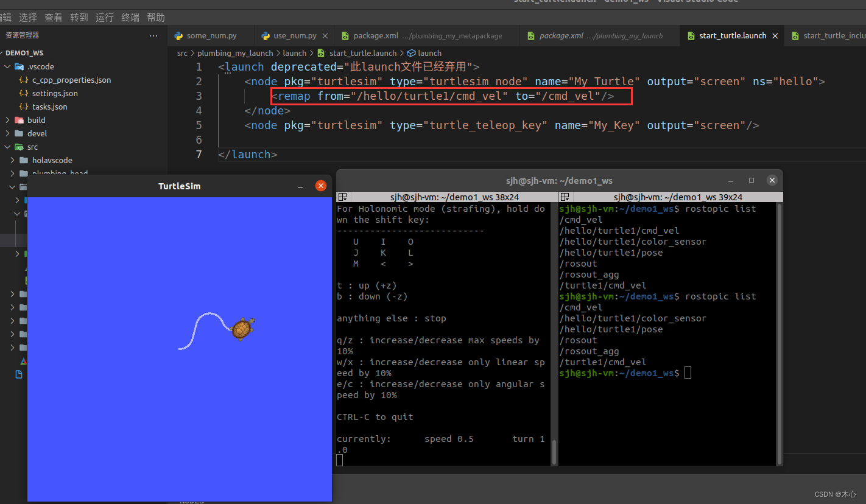Image resolution: width=866 pixels, height=504 pixels.
Task: Expand the holavscode folder
Action: click(x=52, y=161)
